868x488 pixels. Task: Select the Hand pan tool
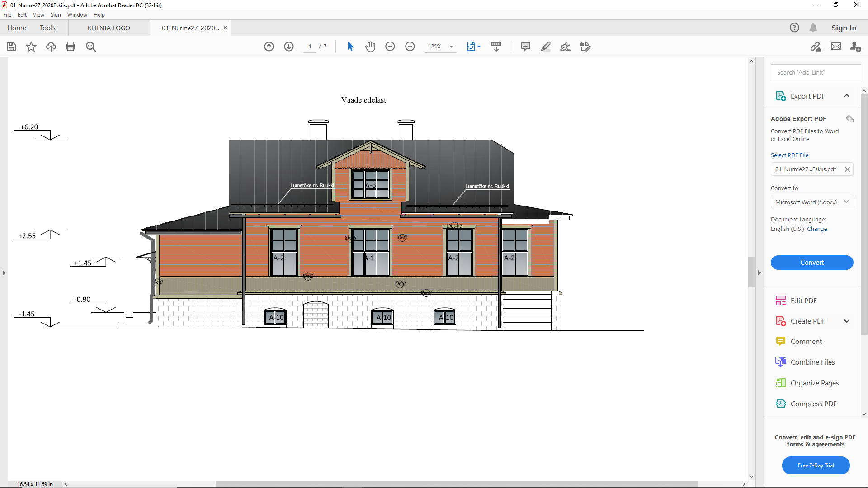click(370, 47)
